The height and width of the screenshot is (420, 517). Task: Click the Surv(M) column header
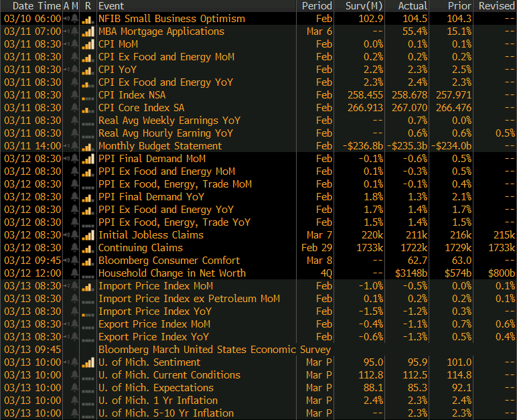364,6
